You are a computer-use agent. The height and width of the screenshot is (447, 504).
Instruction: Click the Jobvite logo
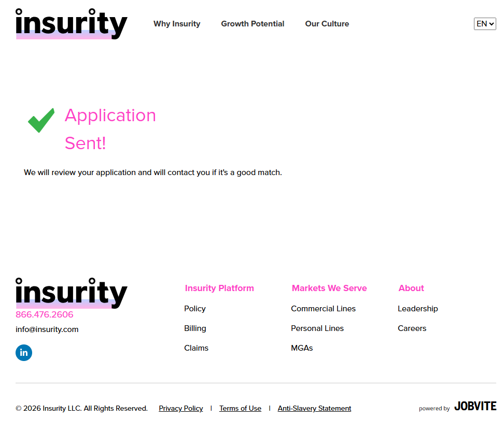pos(475,407)
